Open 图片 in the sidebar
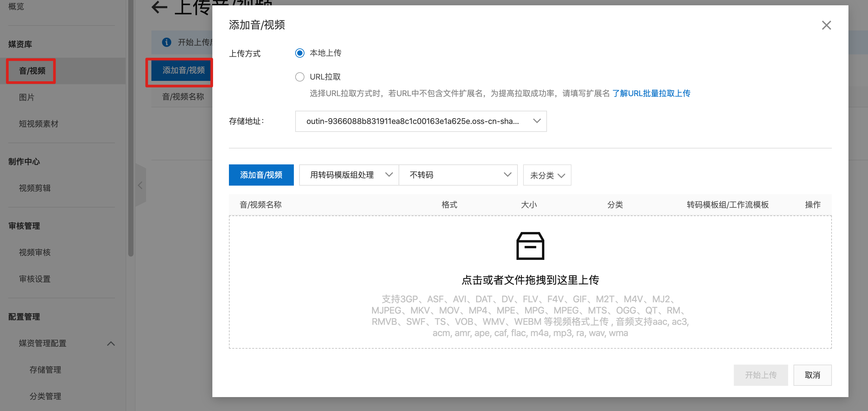868x411 pixels. tap(27, 97)
